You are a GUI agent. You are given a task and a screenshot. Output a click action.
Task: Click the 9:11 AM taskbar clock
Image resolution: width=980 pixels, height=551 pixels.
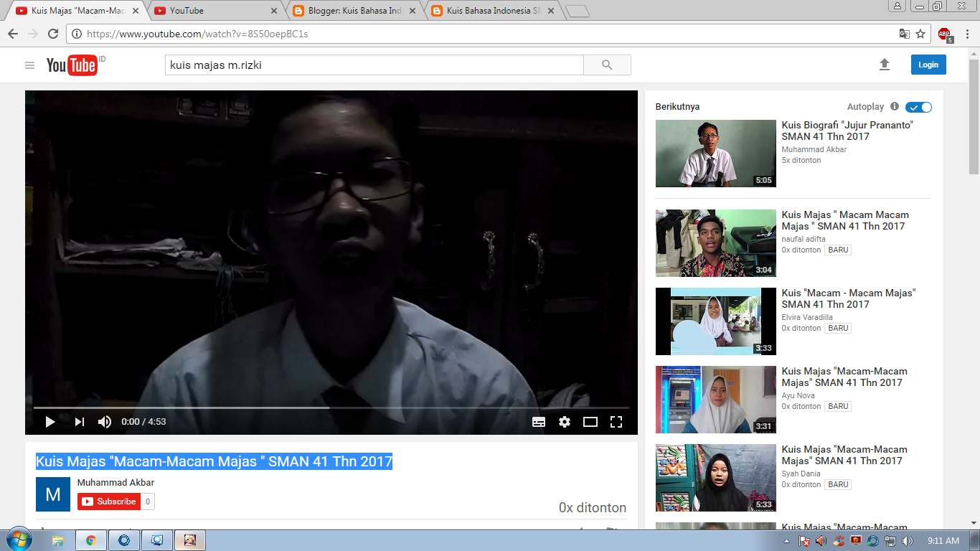[x=943, y=541]
